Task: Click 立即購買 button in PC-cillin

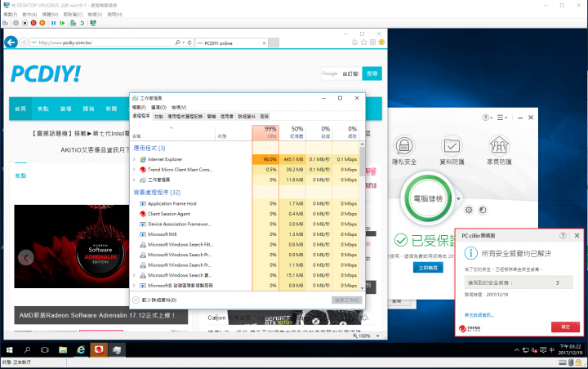Action: tap(428, 268)
